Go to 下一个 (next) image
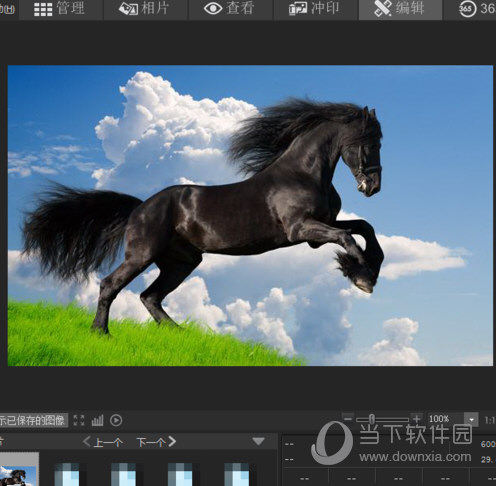Screen dimensions: 496x486 pos(156,442)
